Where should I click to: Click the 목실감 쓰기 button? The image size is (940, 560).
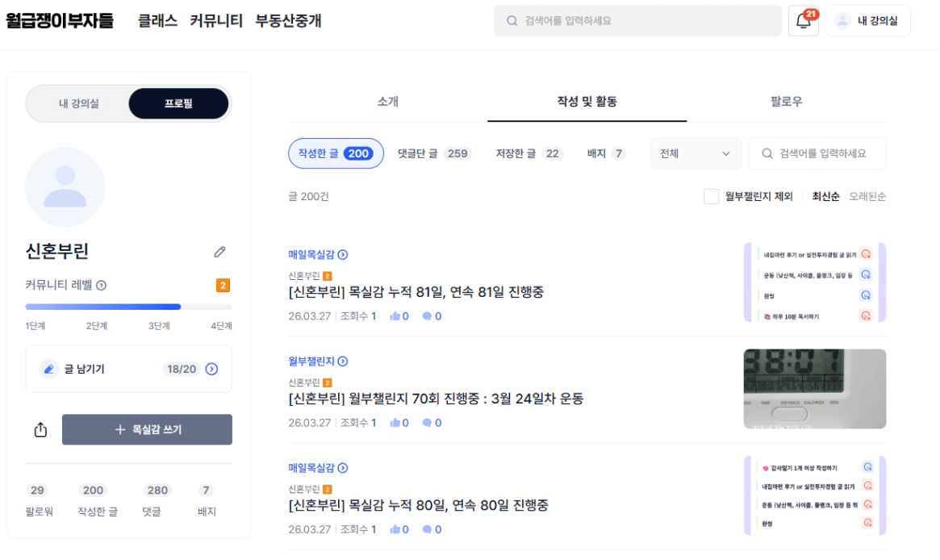click(147, 430)
